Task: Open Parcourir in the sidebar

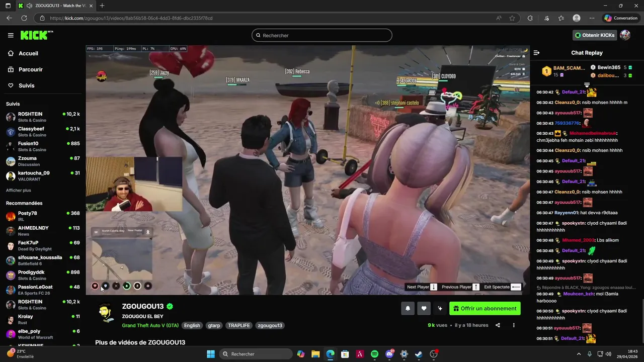Action: (x=31, y=69)
